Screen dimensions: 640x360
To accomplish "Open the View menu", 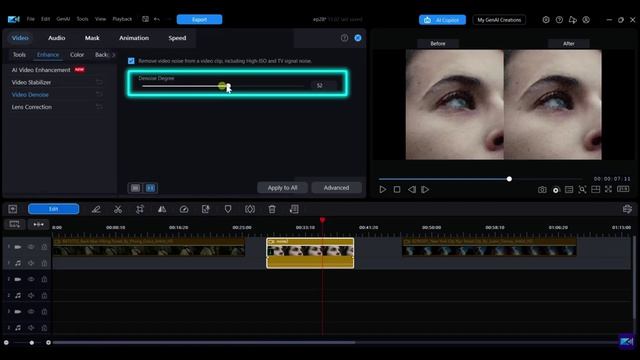I will click(100, 19).
